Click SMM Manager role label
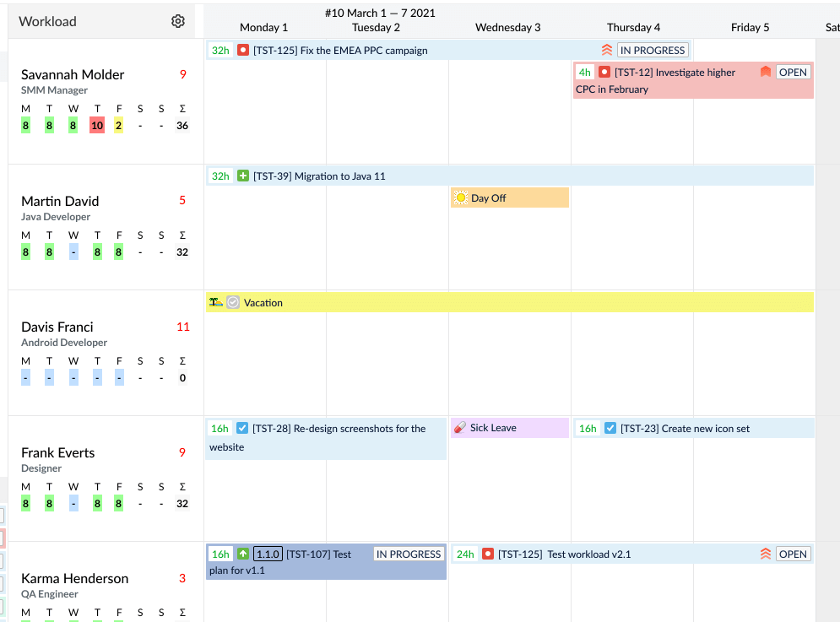This screenshot has height=622, width=840. click(x=54, y=90)
